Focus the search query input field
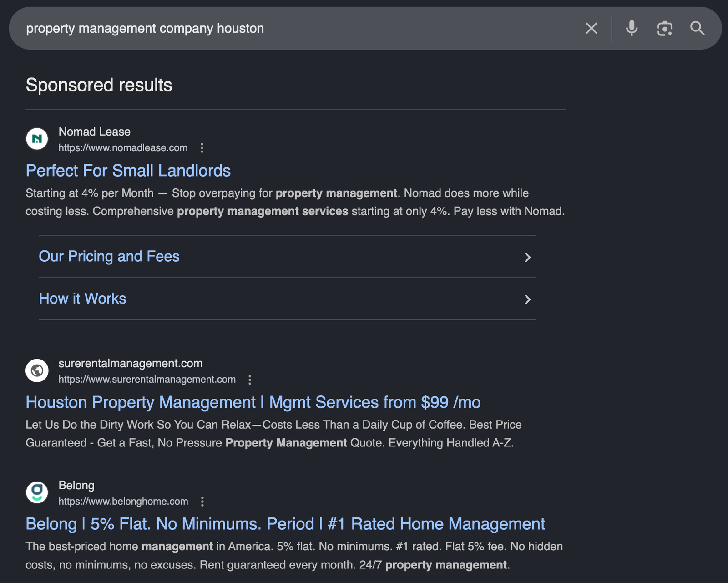 click(296, 28)
